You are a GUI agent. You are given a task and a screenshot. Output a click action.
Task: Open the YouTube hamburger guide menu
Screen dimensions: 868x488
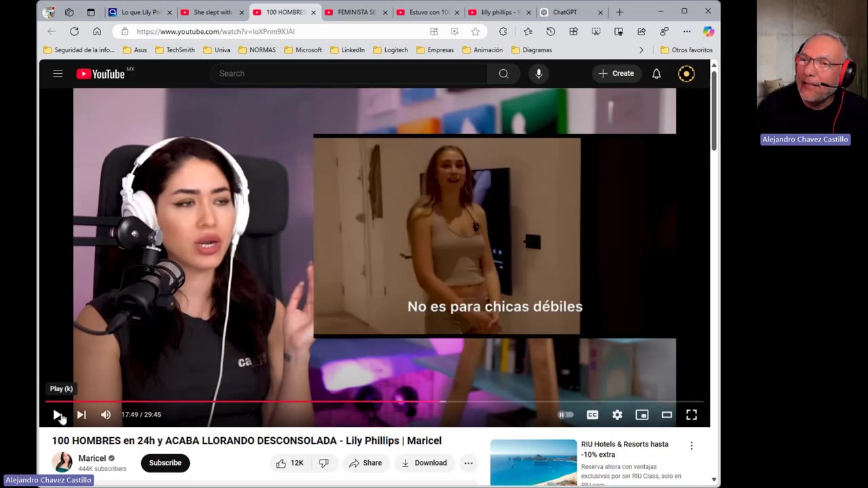tap(58, 74)
